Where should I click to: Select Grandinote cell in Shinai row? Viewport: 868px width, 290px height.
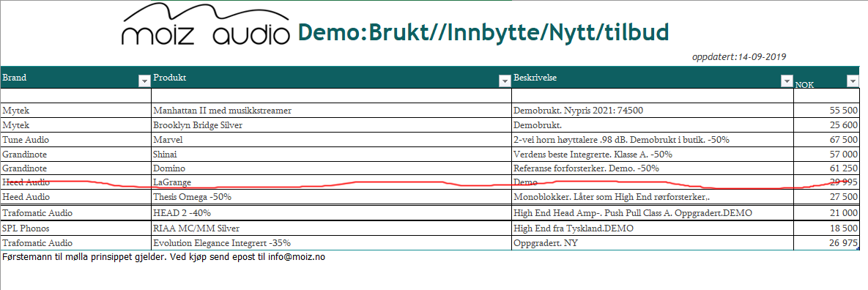(76, 154)
